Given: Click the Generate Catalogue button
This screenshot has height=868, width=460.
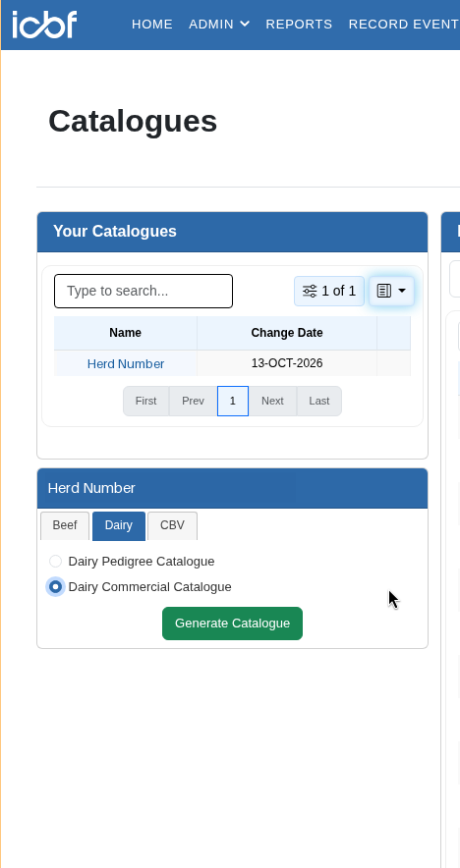Looking at the screenshot, I should tap(232, 624).
